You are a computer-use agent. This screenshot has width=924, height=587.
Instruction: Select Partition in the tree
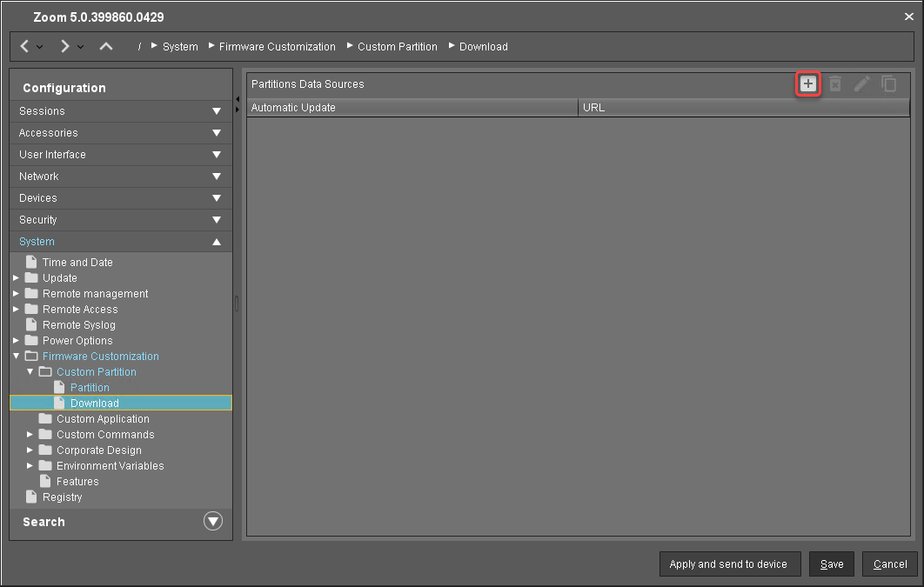coord(90,388)
